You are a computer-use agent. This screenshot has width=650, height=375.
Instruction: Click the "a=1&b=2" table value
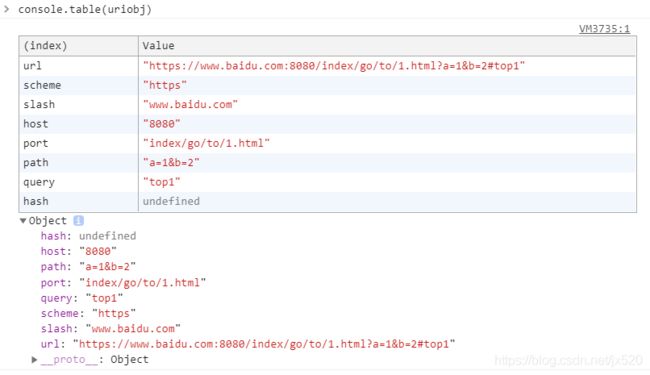[171, 163]
